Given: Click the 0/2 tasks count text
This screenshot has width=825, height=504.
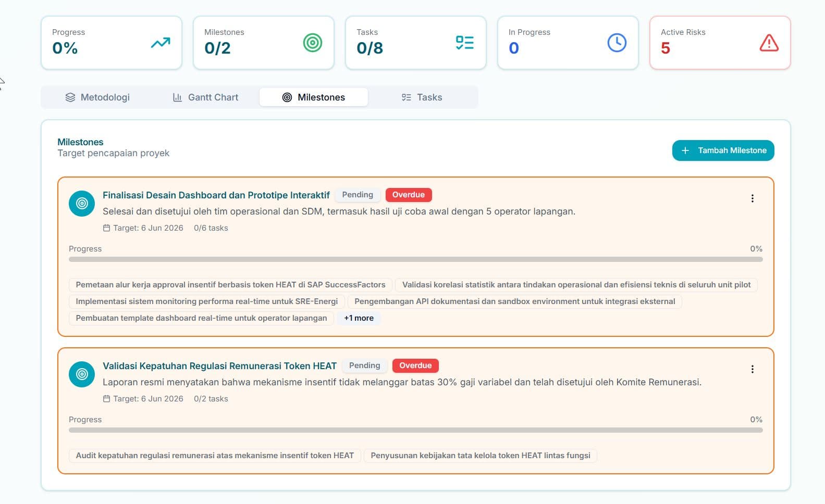Looking at the screenshot, I should [211, 399].
